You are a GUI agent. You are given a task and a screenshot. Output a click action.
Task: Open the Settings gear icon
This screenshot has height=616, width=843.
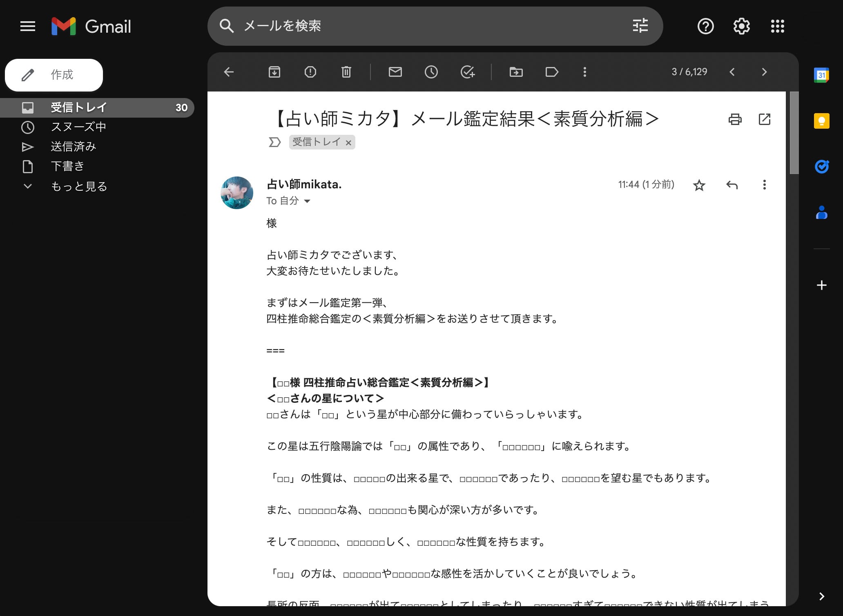[x=741, y=26]
